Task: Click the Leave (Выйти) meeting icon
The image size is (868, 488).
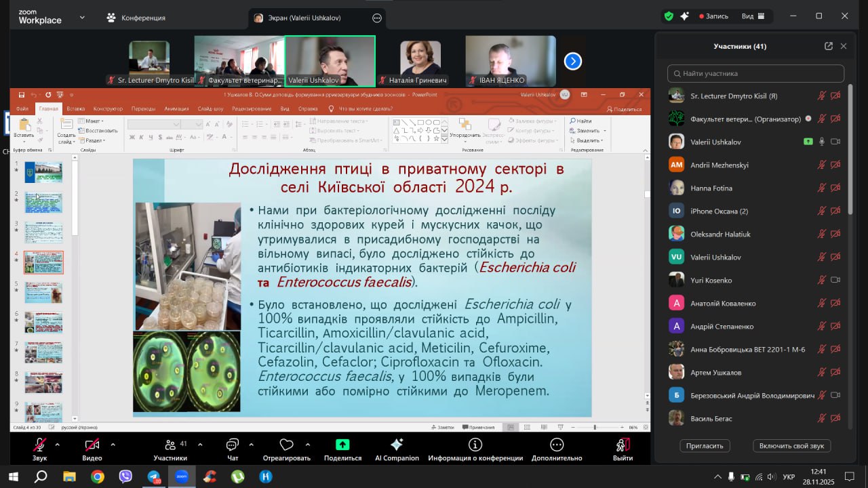Action: (622, 445)
